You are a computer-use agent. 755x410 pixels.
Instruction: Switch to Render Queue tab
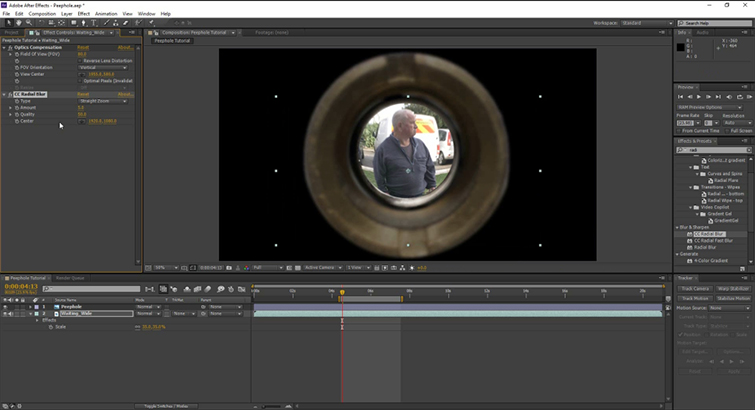coord(70,278)
